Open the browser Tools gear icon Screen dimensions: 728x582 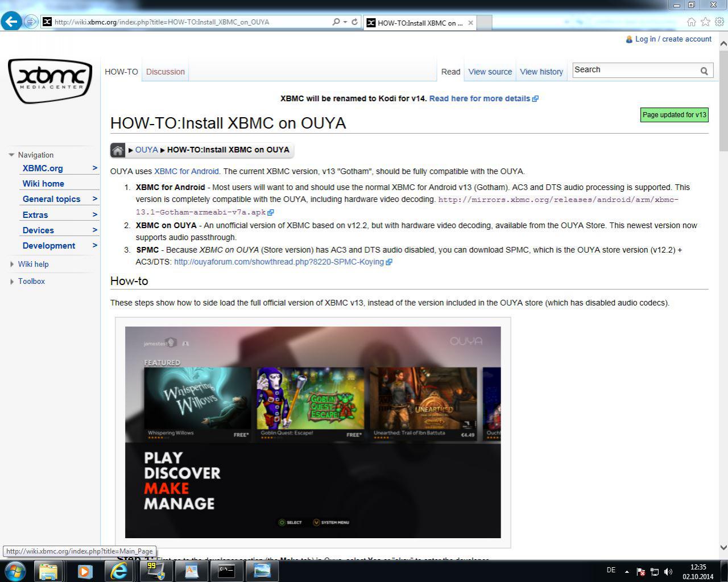tap(719, 22)
